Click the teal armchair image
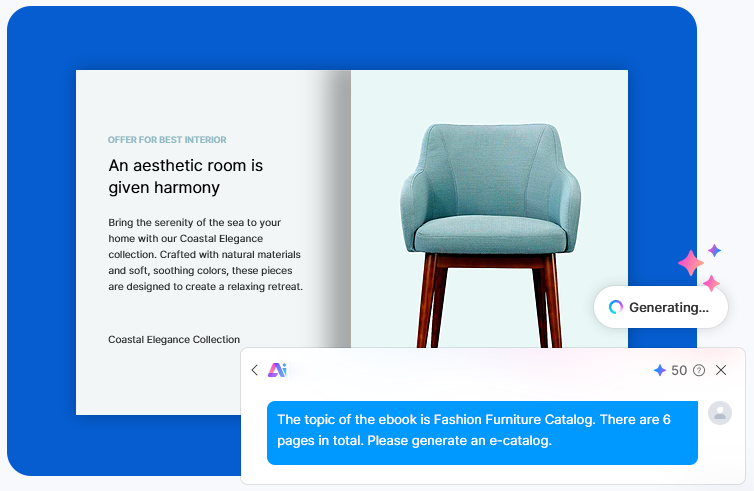Image resolution: width=754 pixels, height=491 pixels. pyautogui.click(x=490, y=235)
